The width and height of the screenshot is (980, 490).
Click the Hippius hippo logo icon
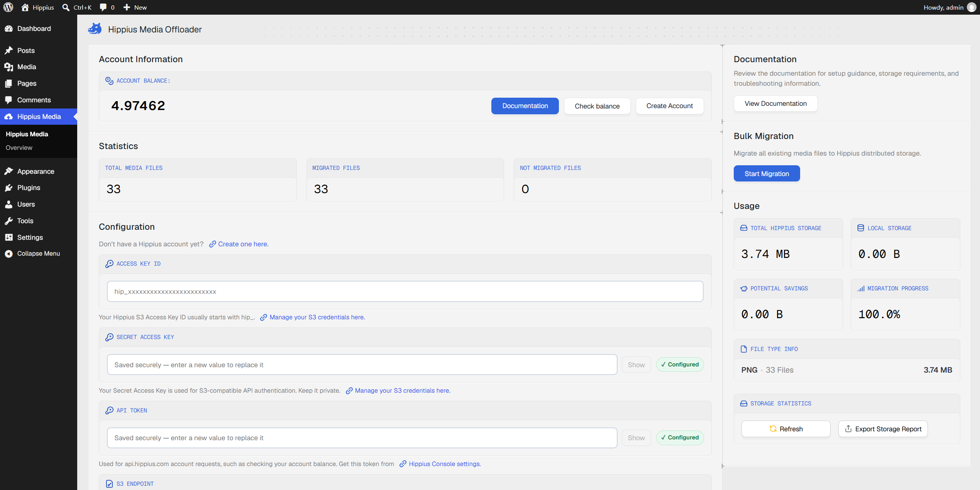(95, 29)
